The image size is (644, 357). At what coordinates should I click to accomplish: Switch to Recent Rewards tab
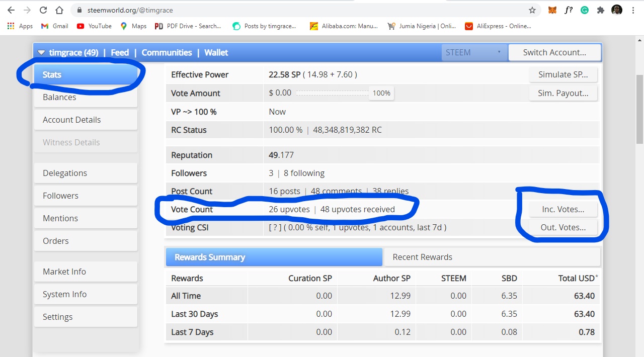492,257
